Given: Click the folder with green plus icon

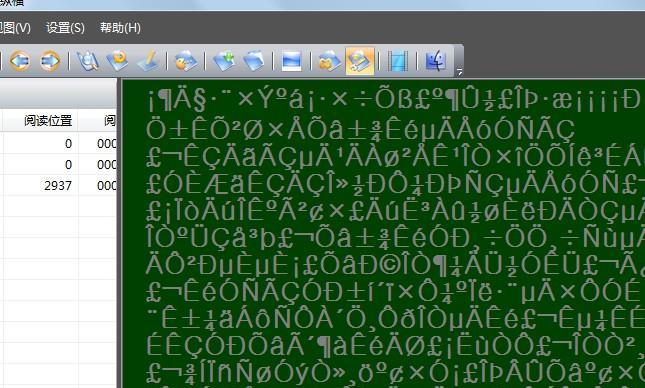Looking at the screenshot, I should (x=224, y=61).
